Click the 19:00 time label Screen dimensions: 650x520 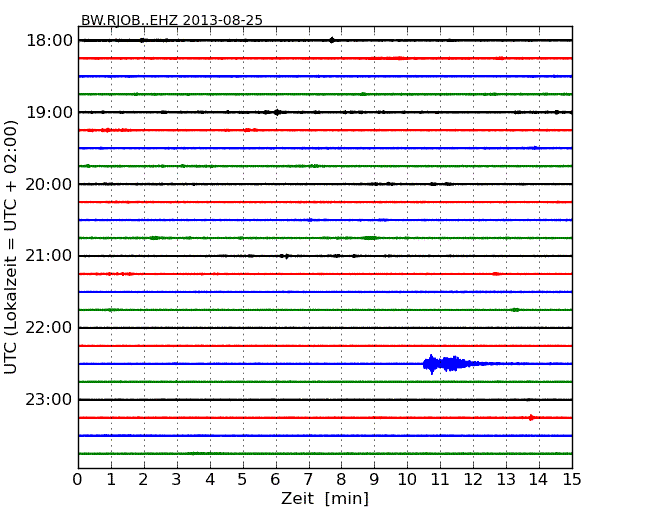click(x=49, y=112)
